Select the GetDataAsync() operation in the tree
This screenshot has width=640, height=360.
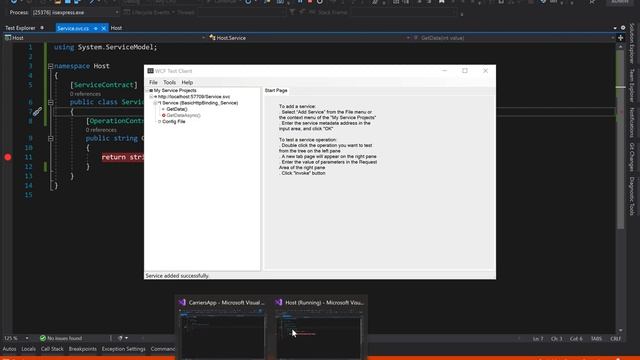[183, 116]
